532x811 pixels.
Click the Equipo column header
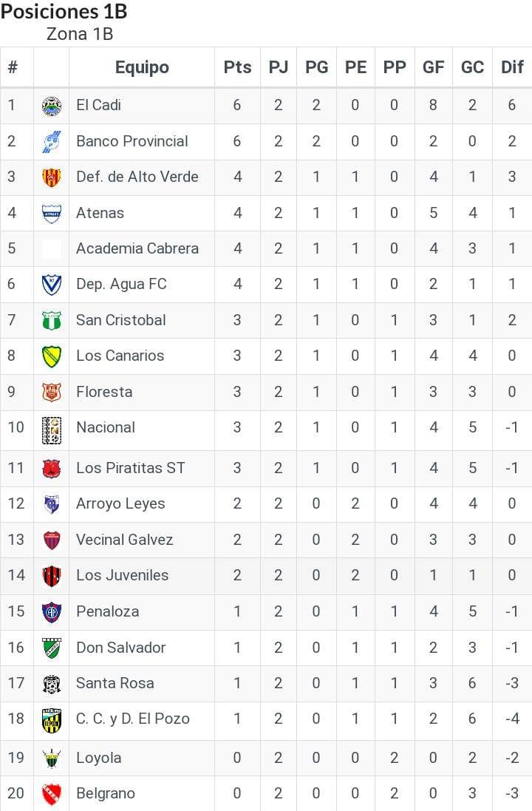[142, 67]
